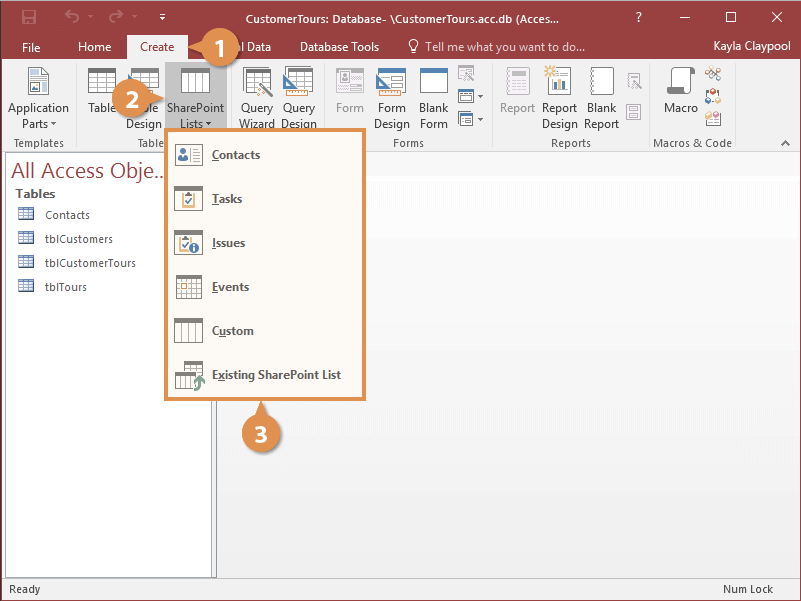The image size is (801, 601).
Task: Click the Undo arrow in Quick Access
Action: coord(72,17)
